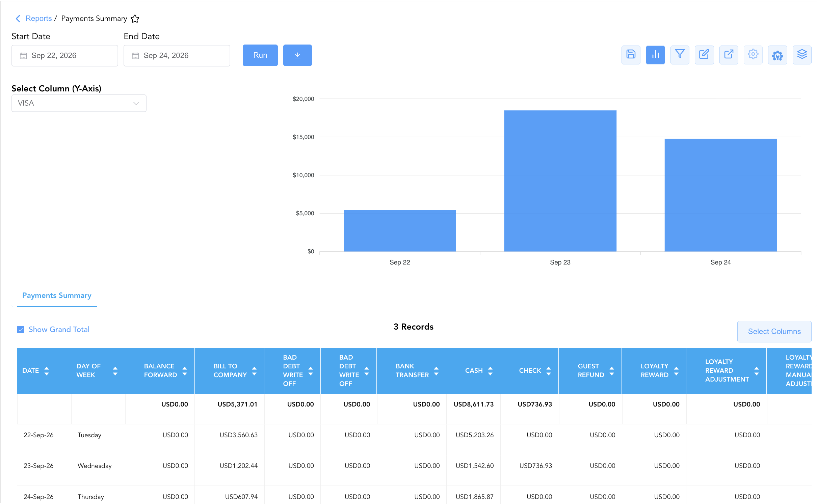Sort by DATE column arrows

47,371
